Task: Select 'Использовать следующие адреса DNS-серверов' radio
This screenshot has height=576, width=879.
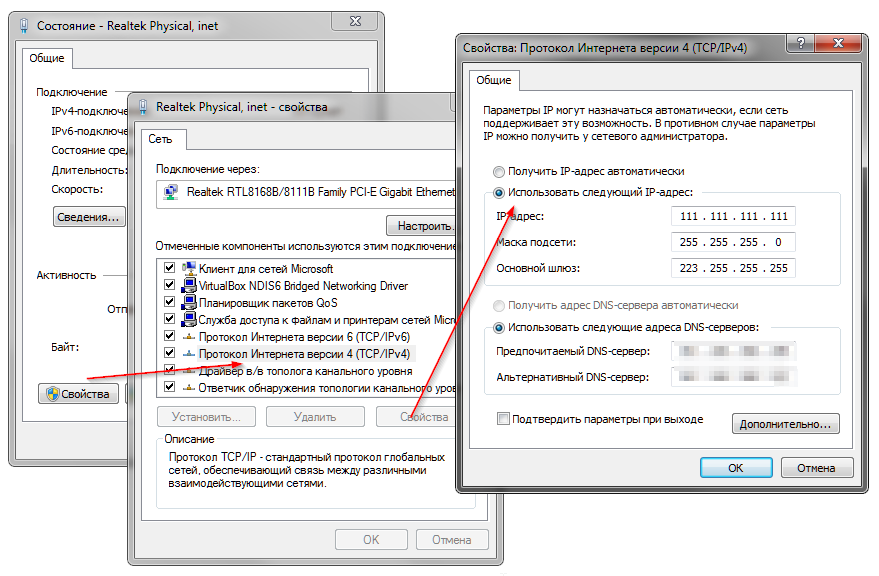Action: point(498,328)
